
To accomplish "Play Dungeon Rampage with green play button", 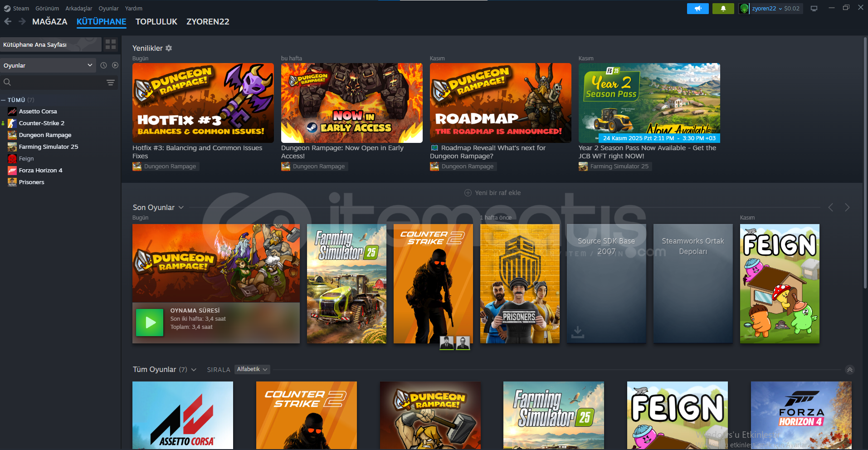I will coord(150,323).
